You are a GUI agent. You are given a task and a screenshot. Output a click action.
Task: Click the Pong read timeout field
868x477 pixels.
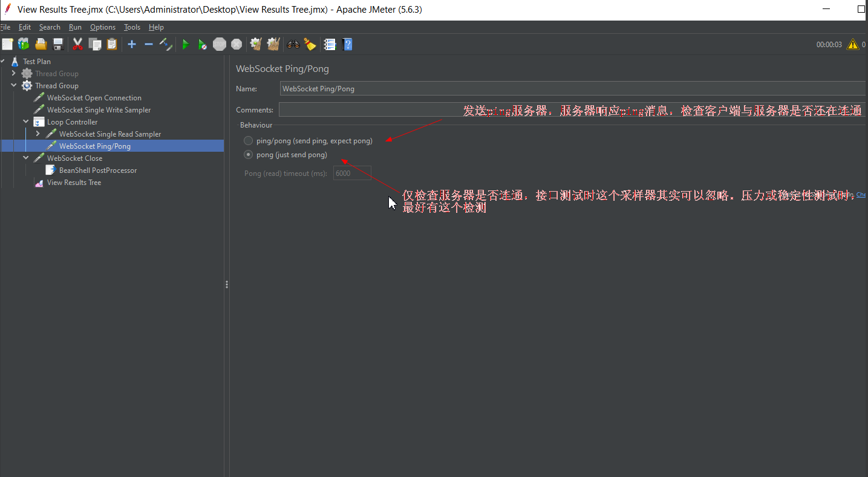(x=352, y=173)
